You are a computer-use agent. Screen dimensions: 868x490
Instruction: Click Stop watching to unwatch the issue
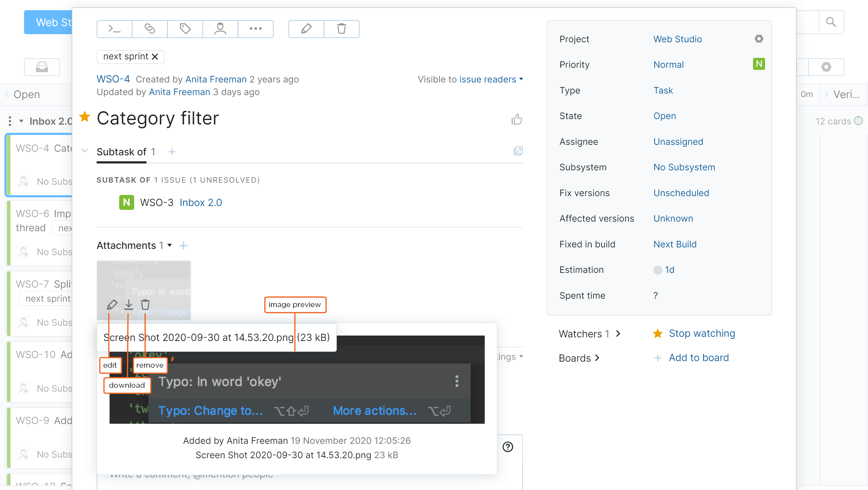pos(701,333)
